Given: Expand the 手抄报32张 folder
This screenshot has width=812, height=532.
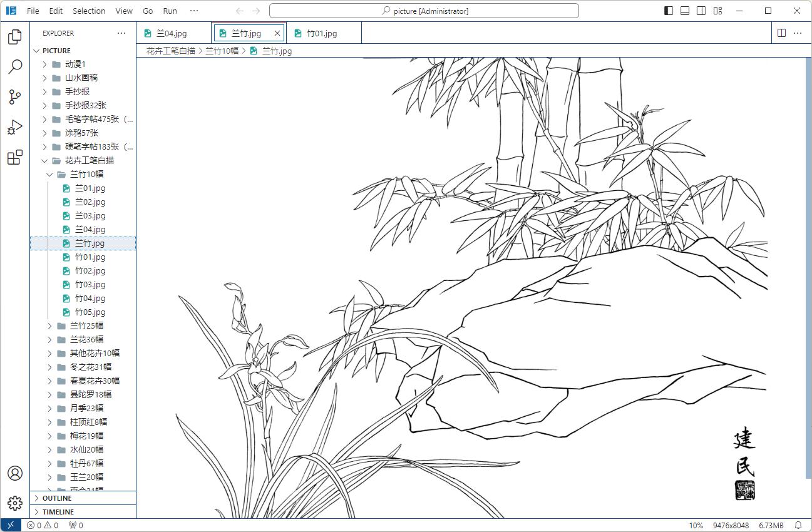Looking at the screenshot, I should click(44, 105).
